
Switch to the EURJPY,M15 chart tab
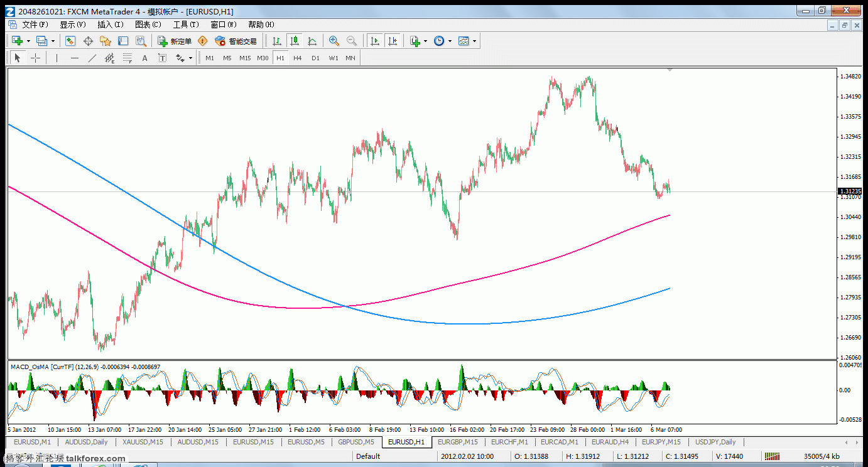coord(661,442)
